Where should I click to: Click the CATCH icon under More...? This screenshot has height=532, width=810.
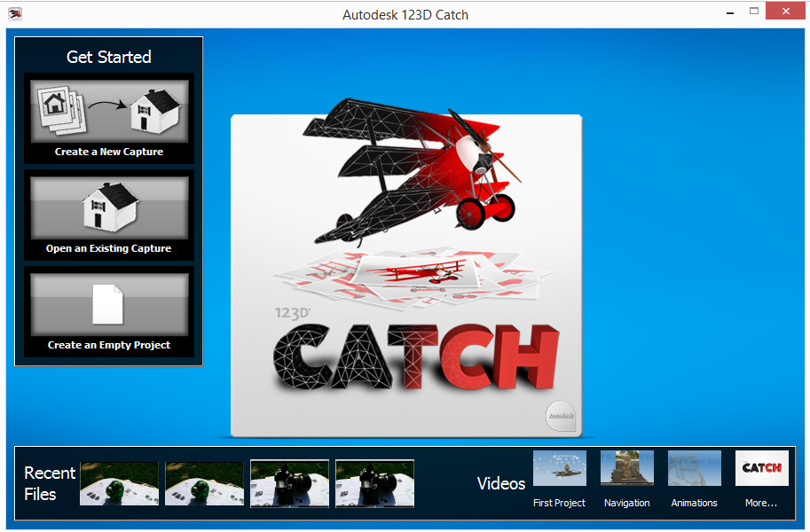(x=761, y=468)
